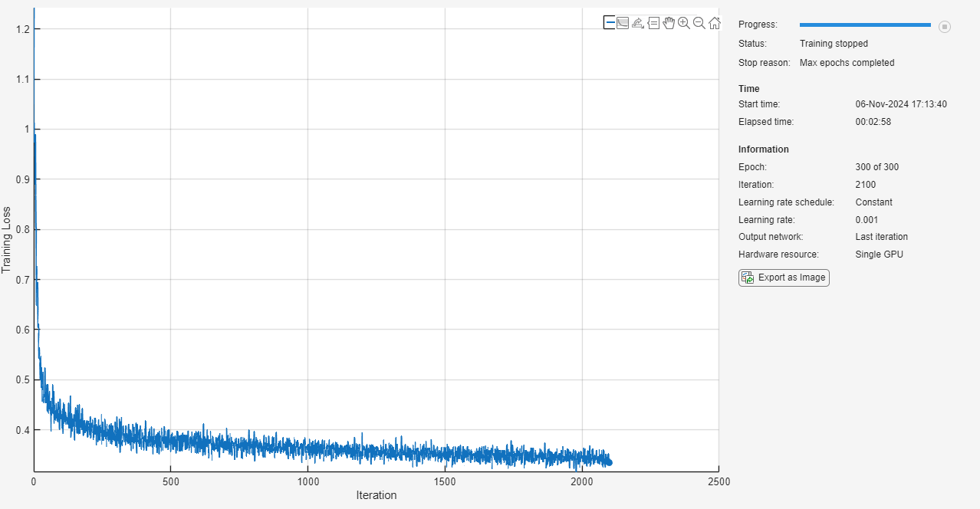Click the stop training button beside progress
Screen dimensions: 980x509
pos(945,27)
